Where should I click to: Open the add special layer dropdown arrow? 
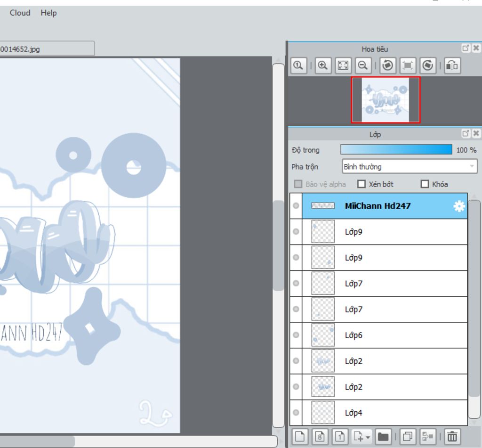tap(368, 437)
